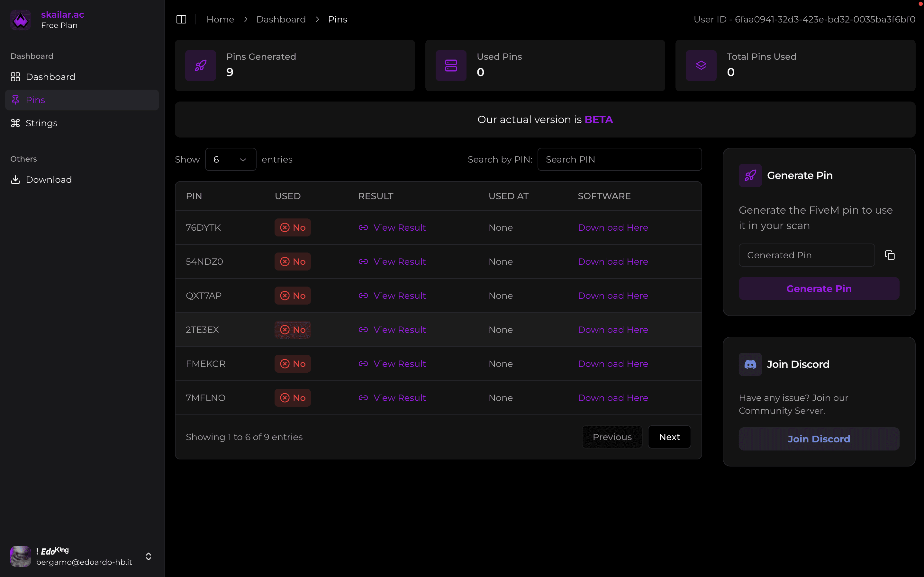Click the No badge for FMEKGR

point(293,364)
